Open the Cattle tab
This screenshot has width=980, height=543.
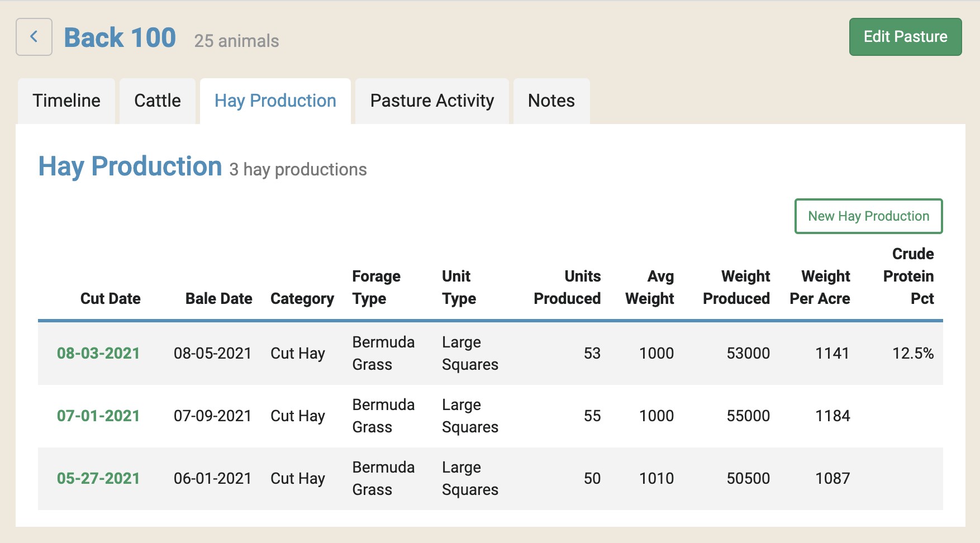click(157, 101)
